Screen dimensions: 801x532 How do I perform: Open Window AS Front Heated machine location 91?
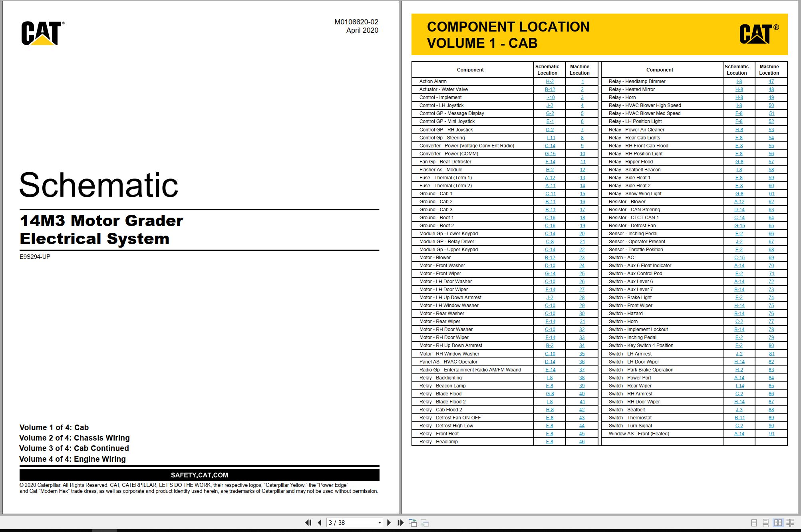pos(771,434)
